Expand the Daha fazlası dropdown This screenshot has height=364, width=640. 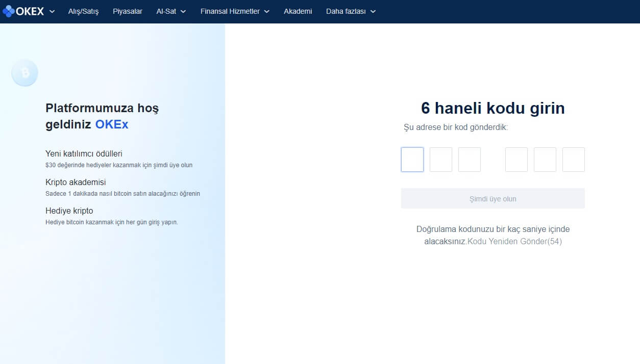coord(351,11)
